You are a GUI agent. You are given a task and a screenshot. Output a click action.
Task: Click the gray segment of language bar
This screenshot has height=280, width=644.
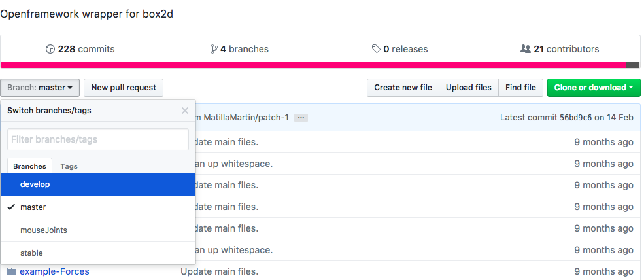(x=632, y=65)
